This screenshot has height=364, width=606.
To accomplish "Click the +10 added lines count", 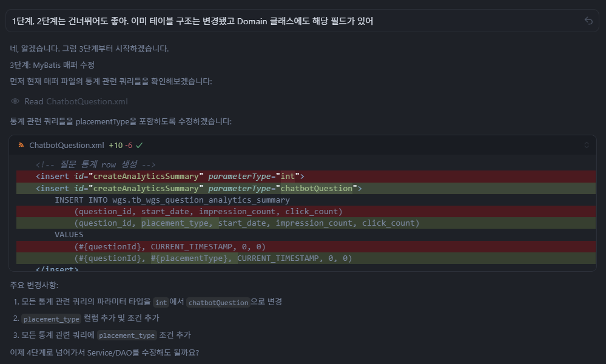I will 115,146.
